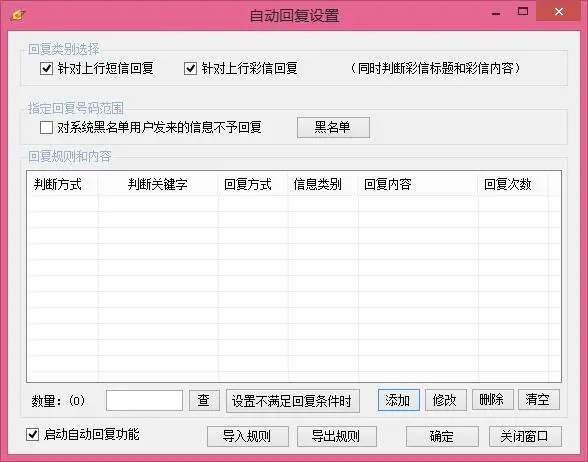The image size is (588, 462).
Task: Confirm settings with 确定
Action: click(442, 436)
